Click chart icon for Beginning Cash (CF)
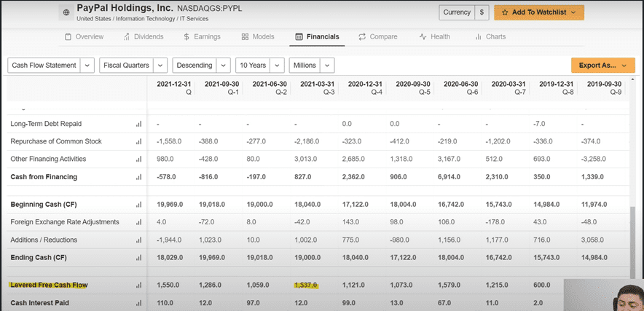Image resolution: width=644 pixels, height=311 pixels. (138, 205)
